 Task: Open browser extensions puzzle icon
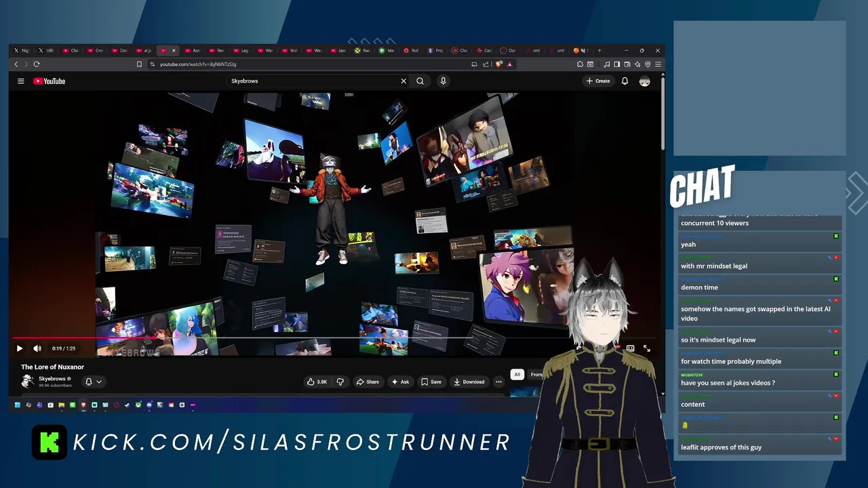pyautogui.click(x=580, y=64)
